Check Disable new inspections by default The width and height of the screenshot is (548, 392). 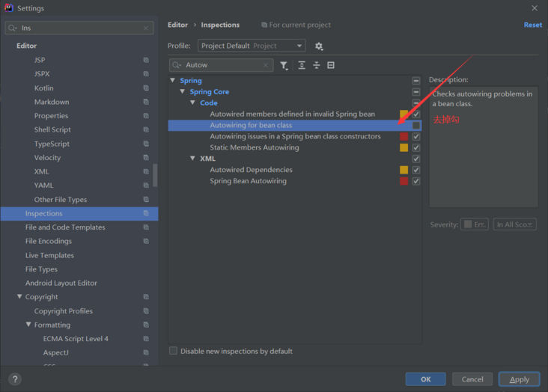click(174, 351)
